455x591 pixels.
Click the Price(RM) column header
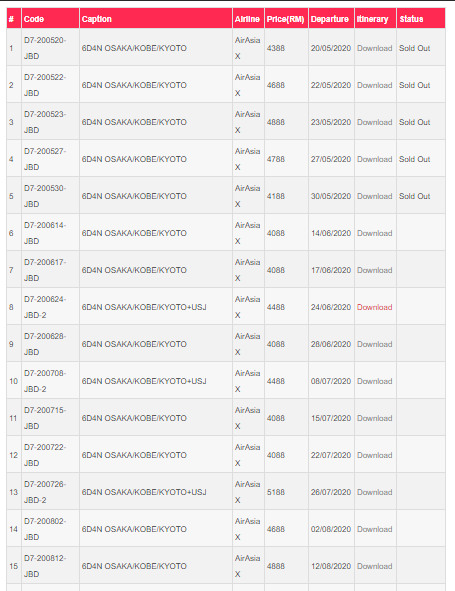pyautogui.click(x=285, y=19)
